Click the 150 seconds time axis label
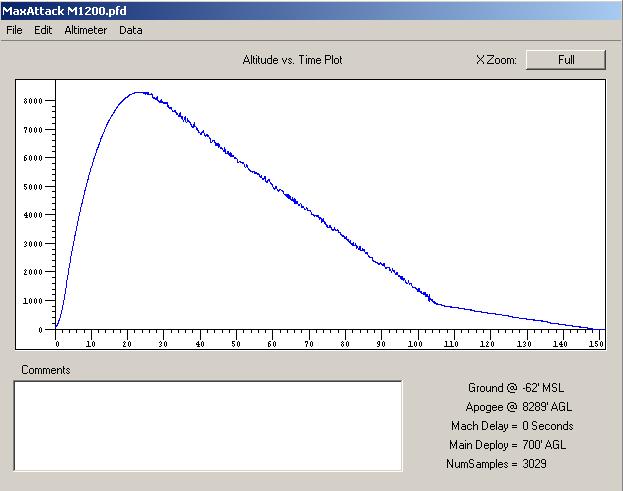623x491 pixels. point(596,344)
